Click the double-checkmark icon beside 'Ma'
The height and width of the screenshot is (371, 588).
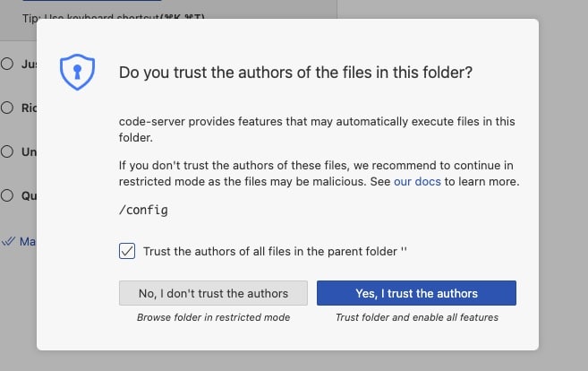click(x=8, y=241)
